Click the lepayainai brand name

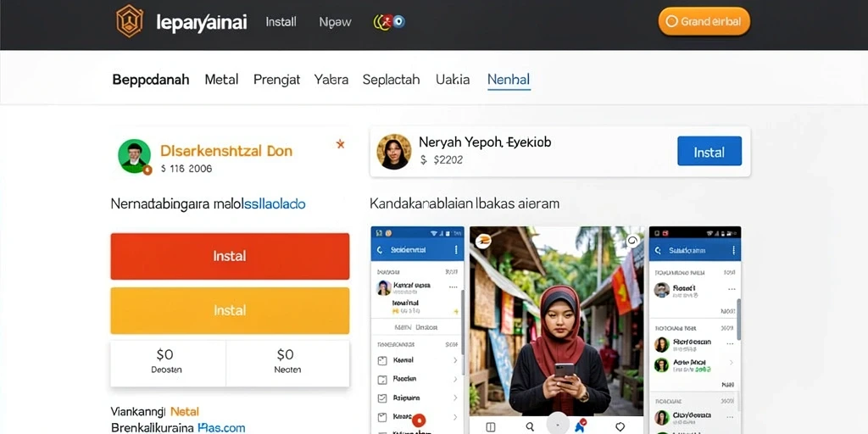[x=202, y=22]
